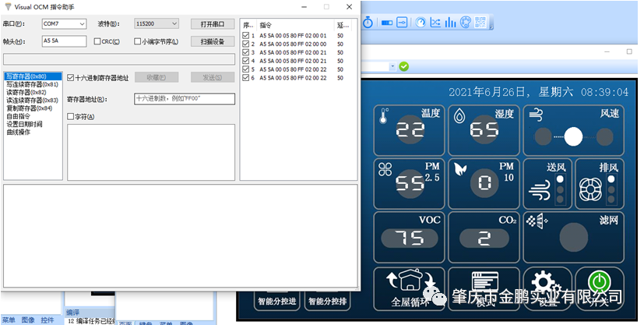Open settings via the gear icon
This screenshot has height=325, width=644.
[543, 282]
